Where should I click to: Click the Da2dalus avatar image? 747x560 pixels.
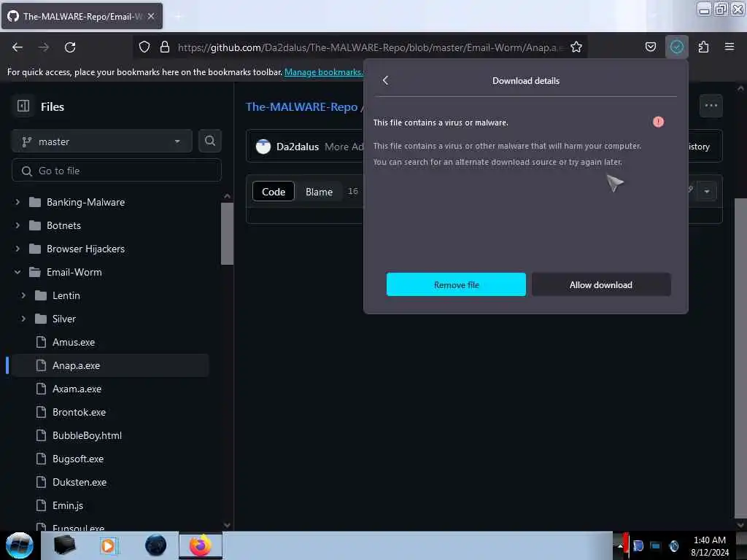(263, 146)
